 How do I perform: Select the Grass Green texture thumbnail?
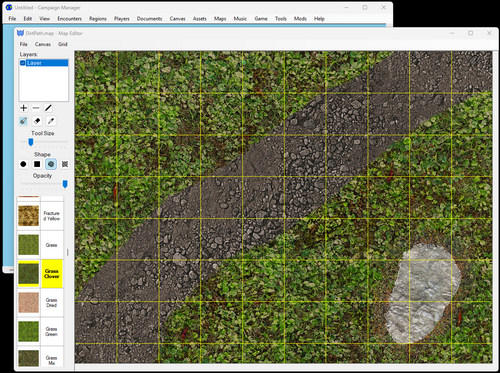tap(29, 331)
